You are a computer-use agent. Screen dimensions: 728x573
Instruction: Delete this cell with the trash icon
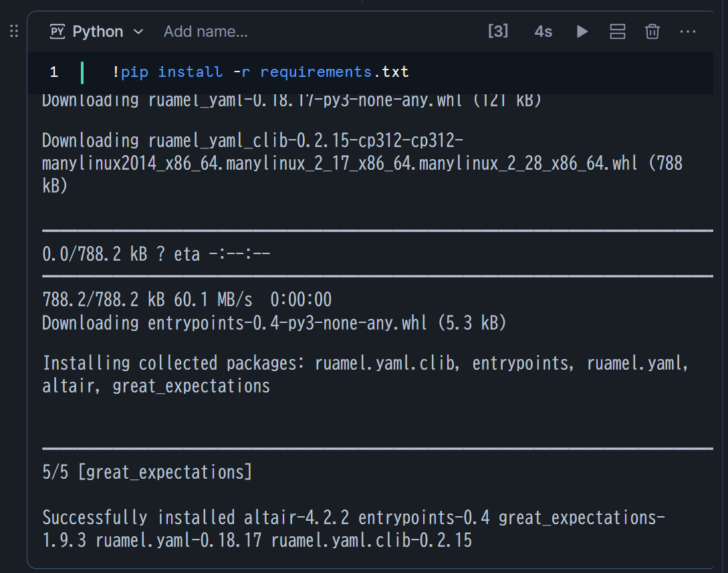[x=652, y=31]
